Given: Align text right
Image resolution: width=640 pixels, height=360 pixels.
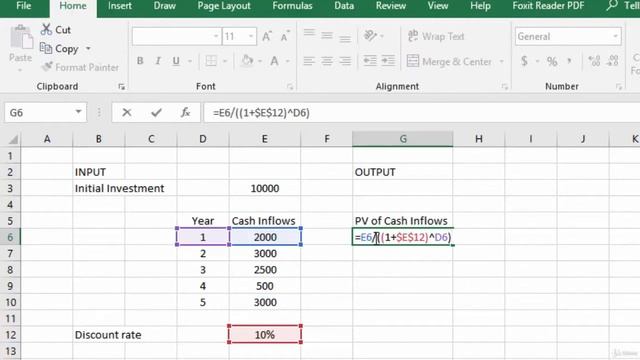Looking at the screenshot, I should tap(345, 61).
